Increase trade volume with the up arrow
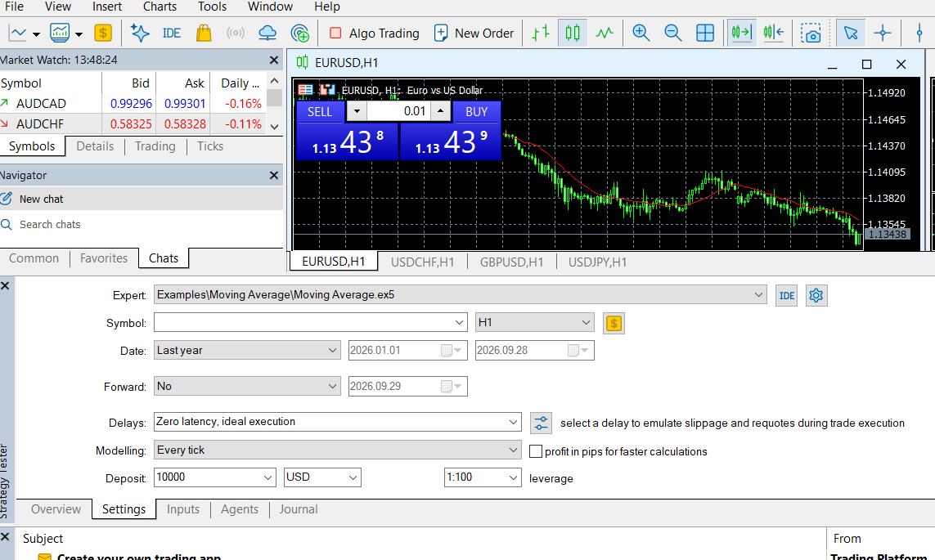935x560 pixels. 440,111
